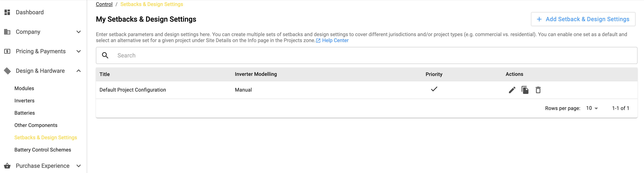Click the Priority checkmark for Default Project Configuration
The height and width of the screenshot is (173, 644).
coord(434,89)
